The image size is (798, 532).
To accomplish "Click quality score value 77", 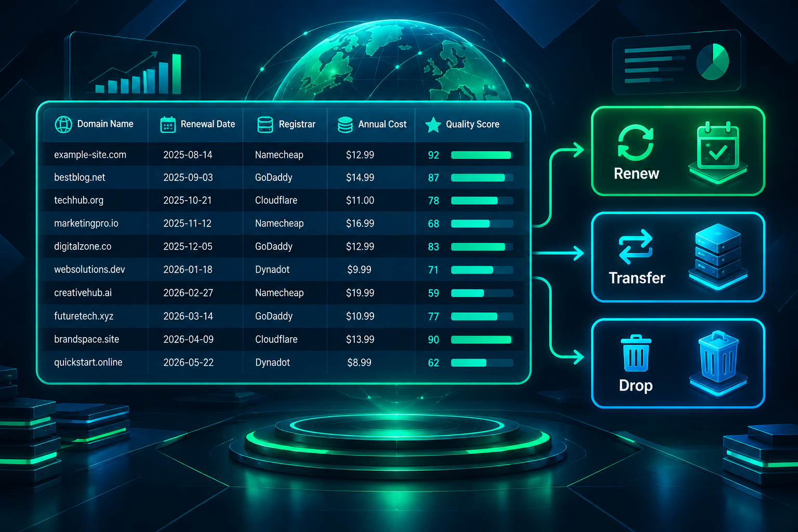I will point(433,316).
